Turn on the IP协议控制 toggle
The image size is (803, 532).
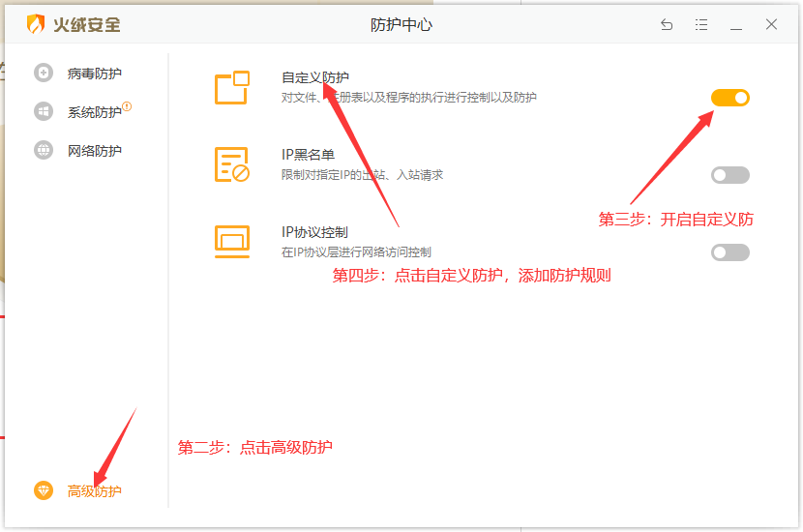[730, 252]
